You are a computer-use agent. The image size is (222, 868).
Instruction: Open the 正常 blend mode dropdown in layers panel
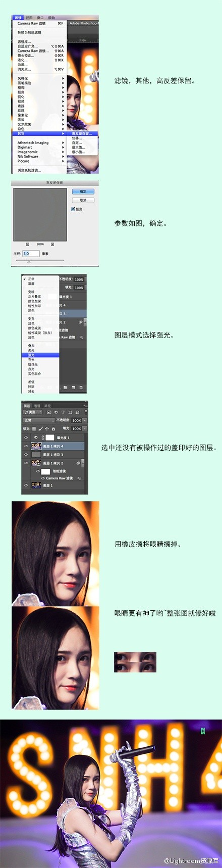point(39,420)
